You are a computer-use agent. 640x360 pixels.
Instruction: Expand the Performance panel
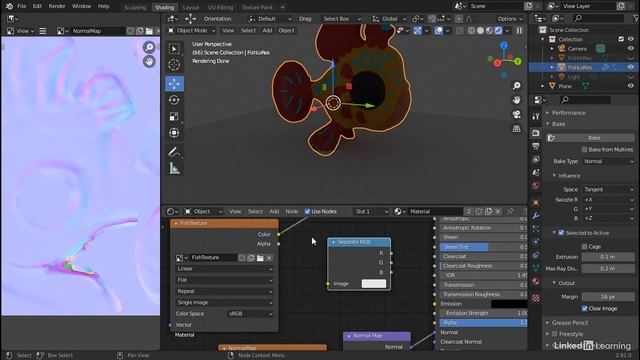[x=568, y=113]
